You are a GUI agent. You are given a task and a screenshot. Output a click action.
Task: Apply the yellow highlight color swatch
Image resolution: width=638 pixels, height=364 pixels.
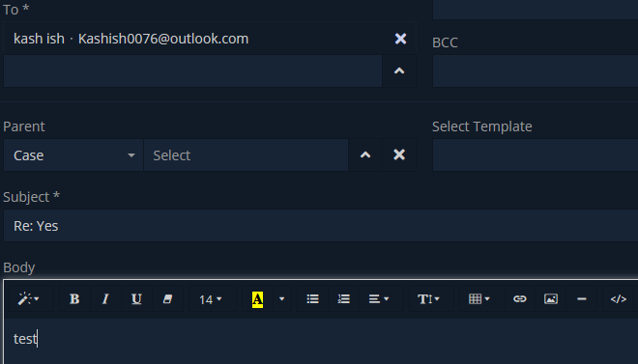click(x=257, y=299)
